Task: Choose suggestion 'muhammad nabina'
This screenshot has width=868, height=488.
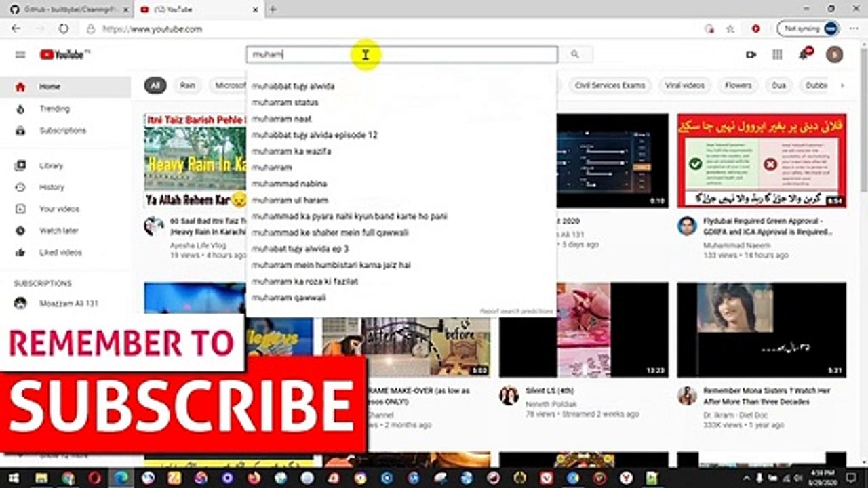Action: point(401,184)
